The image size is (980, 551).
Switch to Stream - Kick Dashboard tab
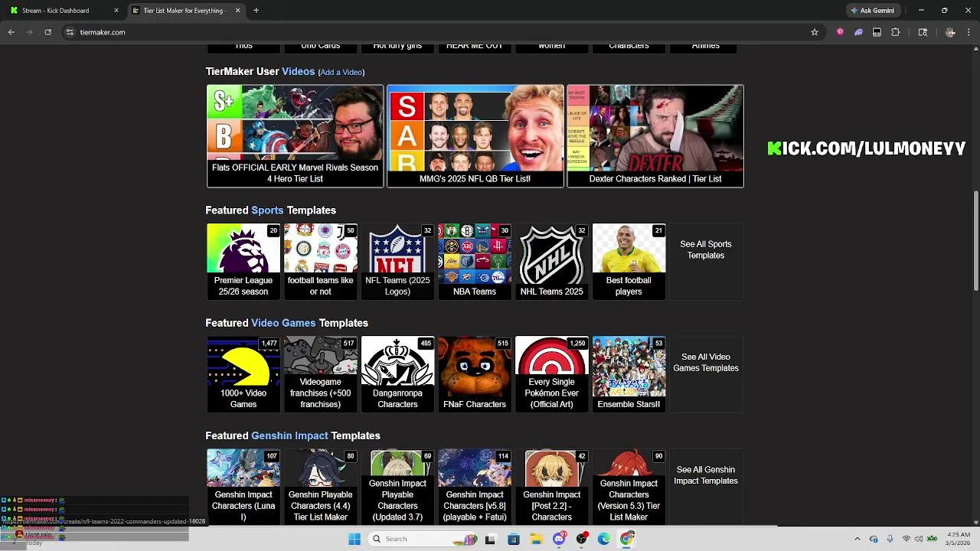point(64,11)
